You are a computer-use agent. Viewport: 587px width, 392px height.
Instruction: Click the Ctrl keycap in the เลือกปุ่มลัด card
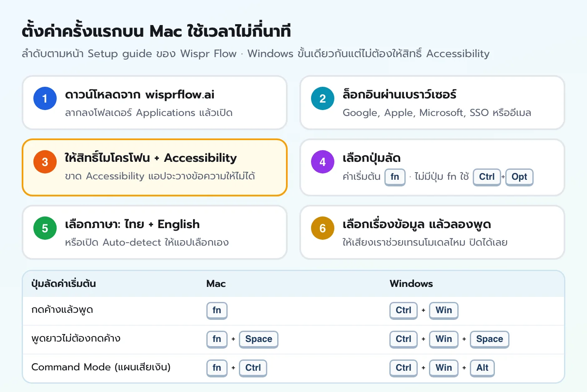(487, 177)
